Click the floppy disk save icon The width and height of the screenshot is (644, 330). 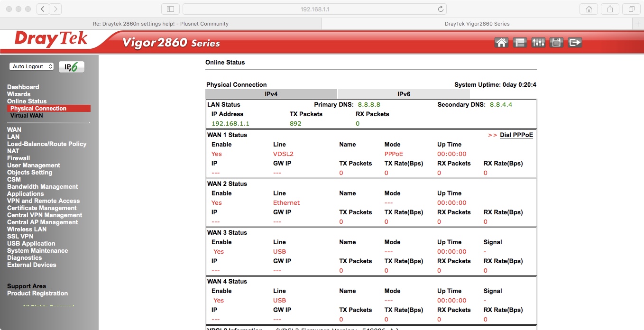click(x=556, y=43)
